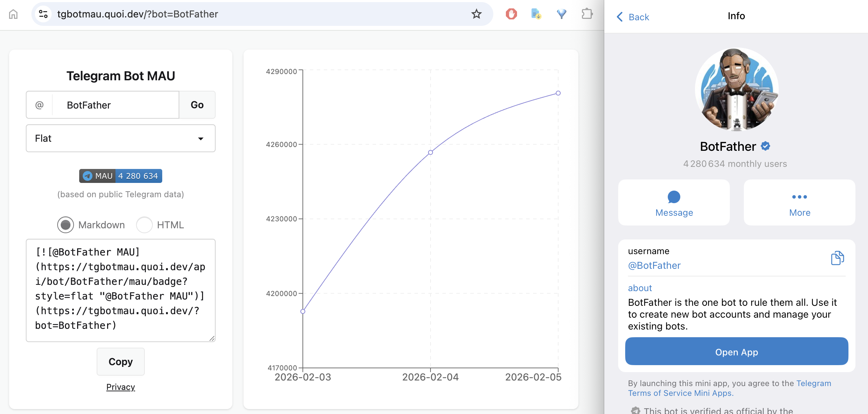Select the HTML radio button

click(x=144, y=225)
